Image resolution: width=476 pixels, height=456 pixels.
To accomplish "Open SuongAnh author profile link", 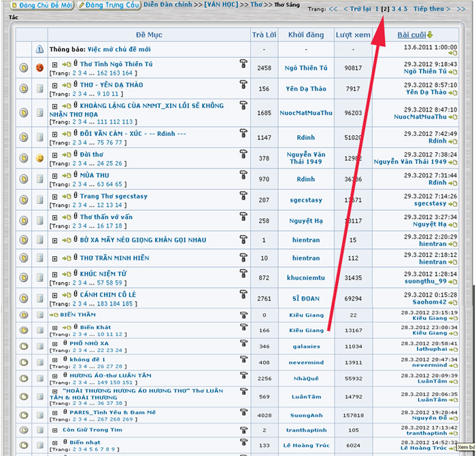I will (x=306, y=415).
